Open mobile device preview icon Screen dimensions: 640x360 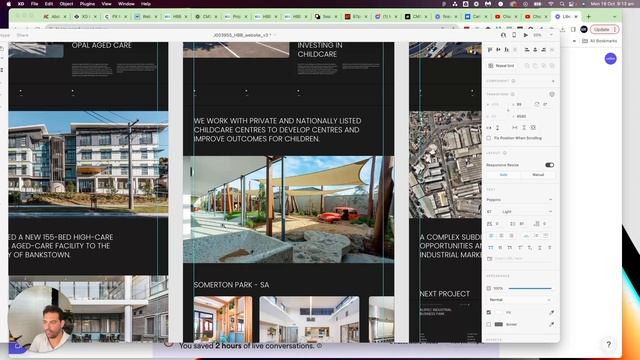click(x=514, y=35)
